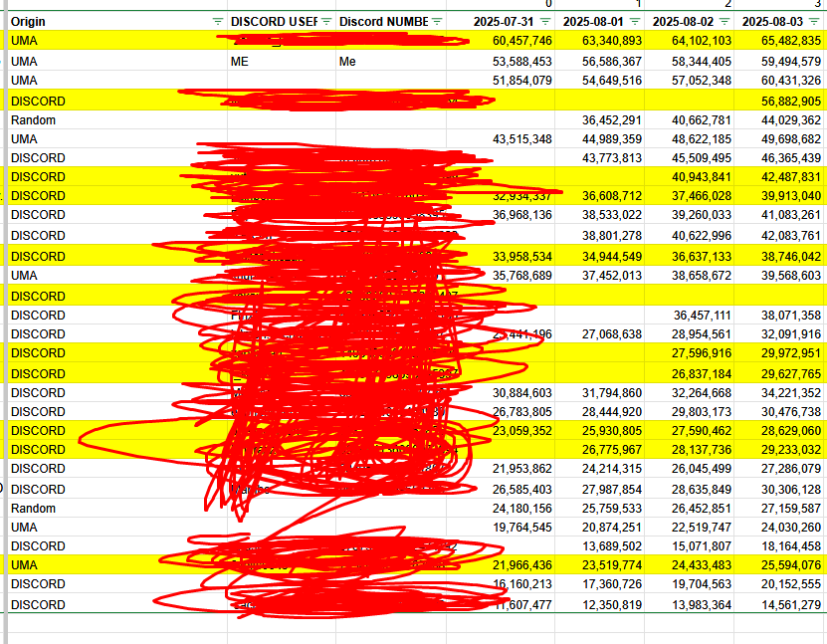Open the Discord NUMBER column filter icon
827x644 pixels.
click(x=437, y=22)
